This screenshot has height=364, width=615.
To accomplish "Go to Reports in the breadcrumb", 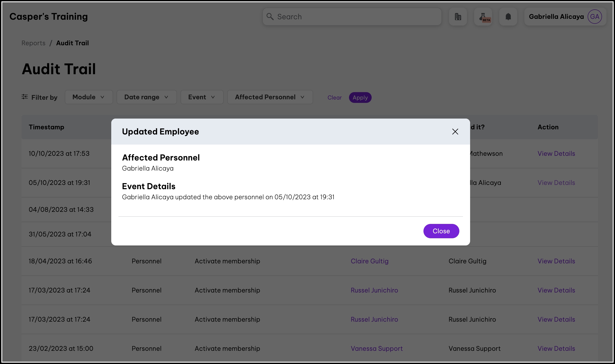I will pyautogui.click(x=33, y=43).
